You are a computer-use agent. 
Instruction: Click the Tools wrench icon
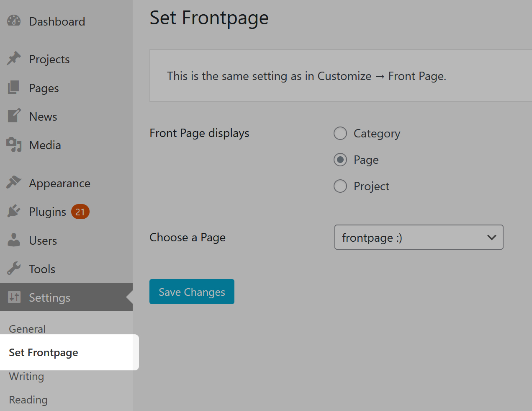coord(14,269)
